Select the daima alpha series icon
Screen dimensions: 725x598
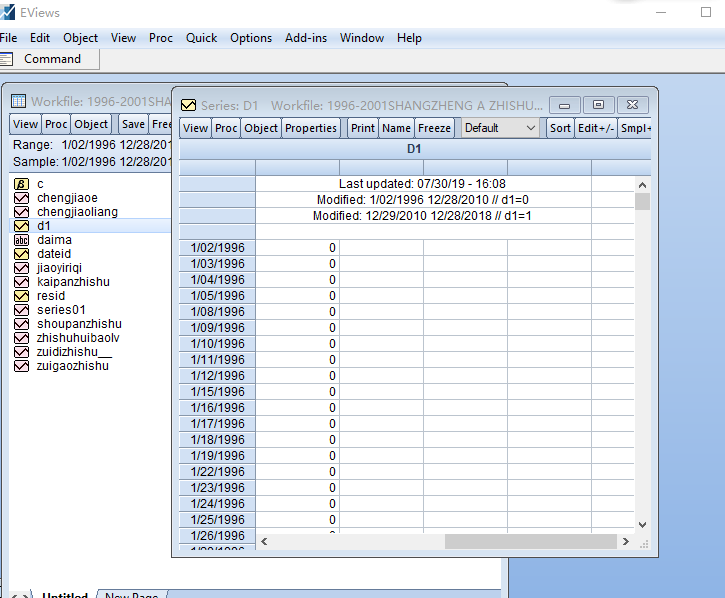(x=20, y=240)
